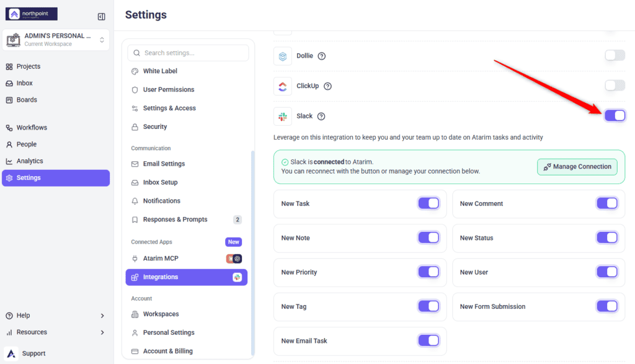The width and height of the screenshot is (635, 364).
Task: Open Atarim MCP connected app
Action: click(187, 259)
